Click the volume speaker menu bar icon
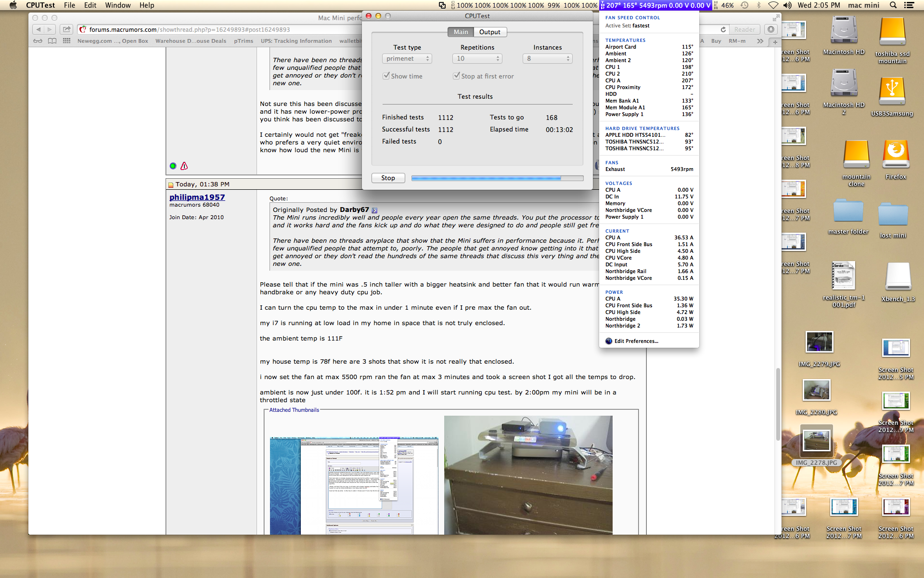Viewport: 924px width, 578px height. click(787, 5)
